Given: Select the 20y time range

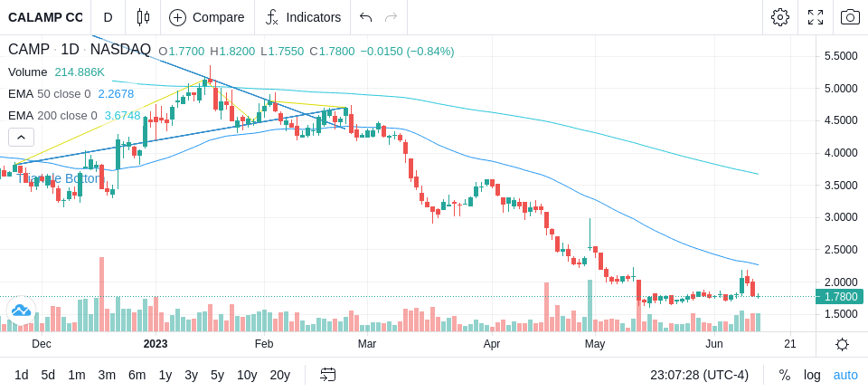Looking at the screenshot, I should point(279,376).
